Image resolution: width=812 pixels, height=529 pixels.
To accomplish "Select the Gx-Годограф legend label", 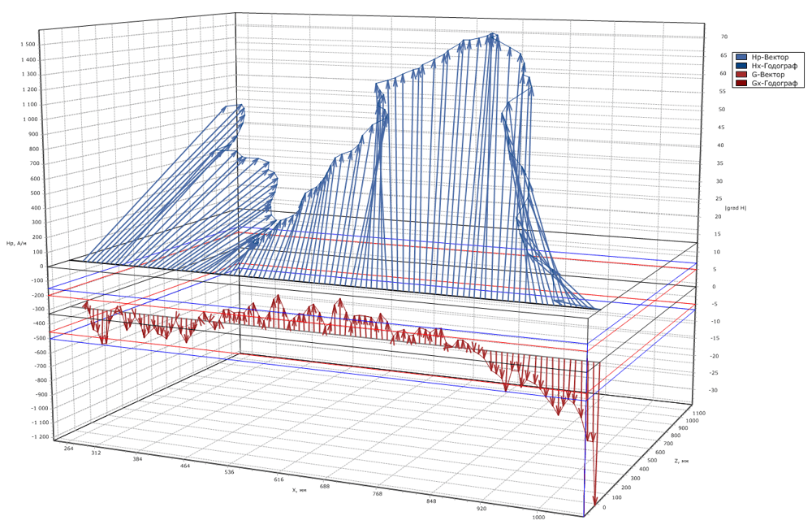I will pyautogui.click(x=775, y=84).
